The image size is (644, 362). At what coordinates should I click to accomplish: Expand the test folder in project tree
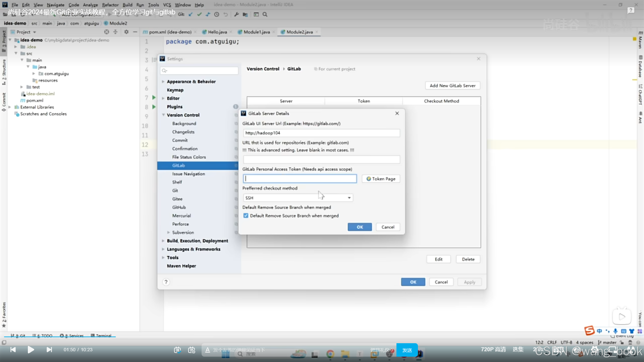[x=22, y=87]
